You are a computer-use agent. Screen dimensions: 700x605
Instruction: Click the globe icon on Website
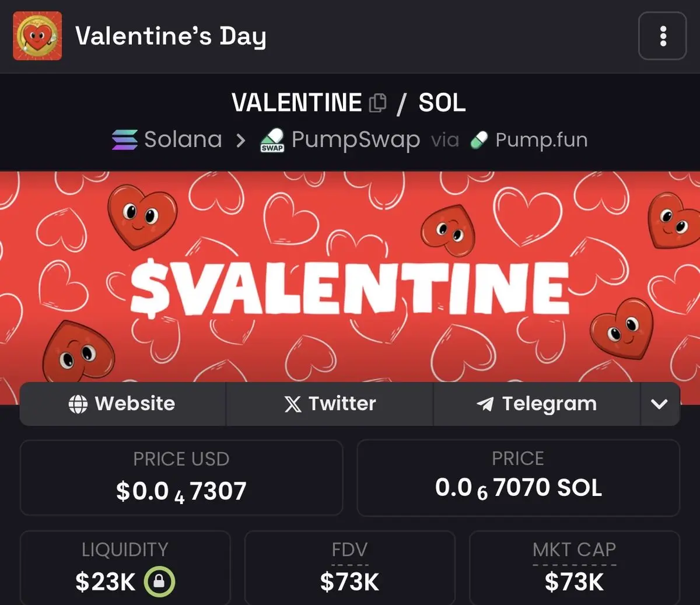(78, 404)
